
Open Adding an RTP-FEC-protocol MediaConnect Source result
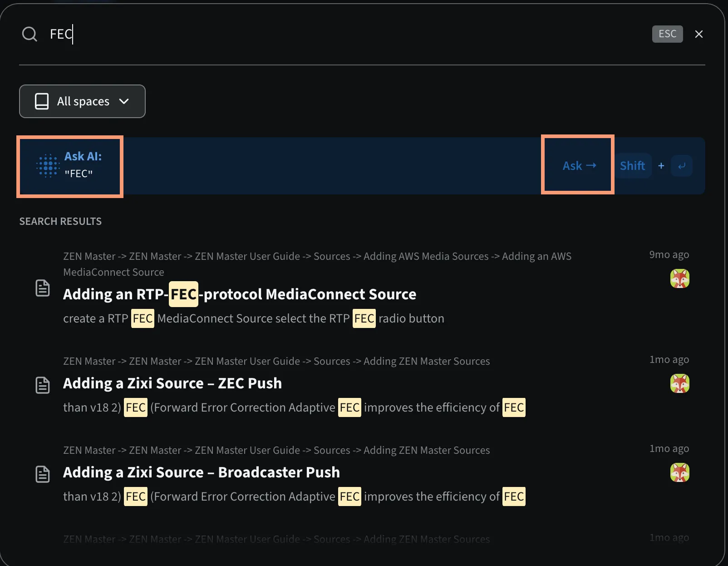point(240,294)
